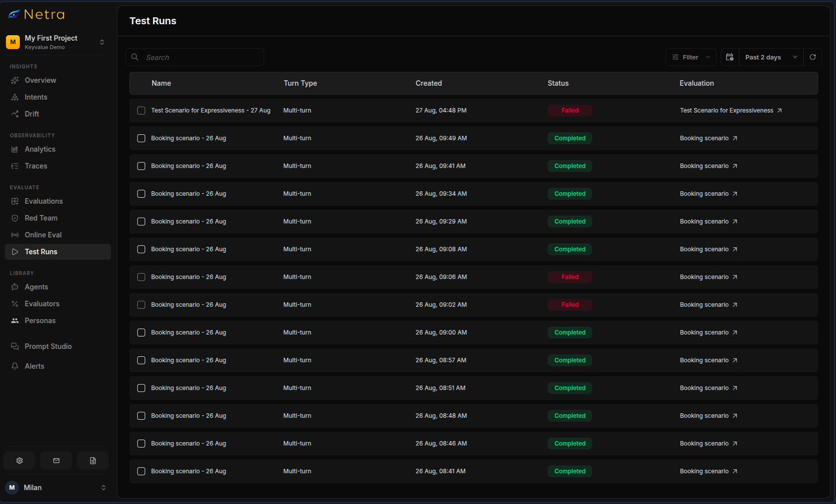Viewport: 836px width, 504px height.
Task: Open Booking scenario evaluation link for 08:48 AM run
Action: coord(709,416)
